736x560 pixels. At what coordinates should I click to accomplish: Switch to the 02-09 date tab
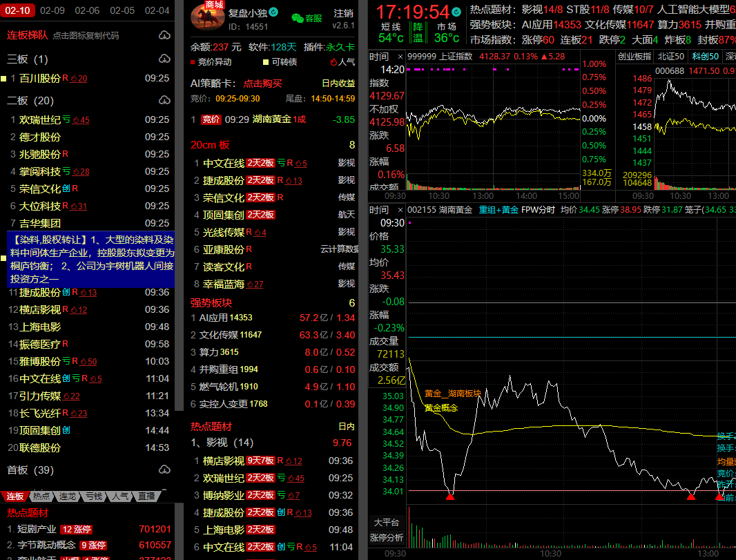coord(52,10)
